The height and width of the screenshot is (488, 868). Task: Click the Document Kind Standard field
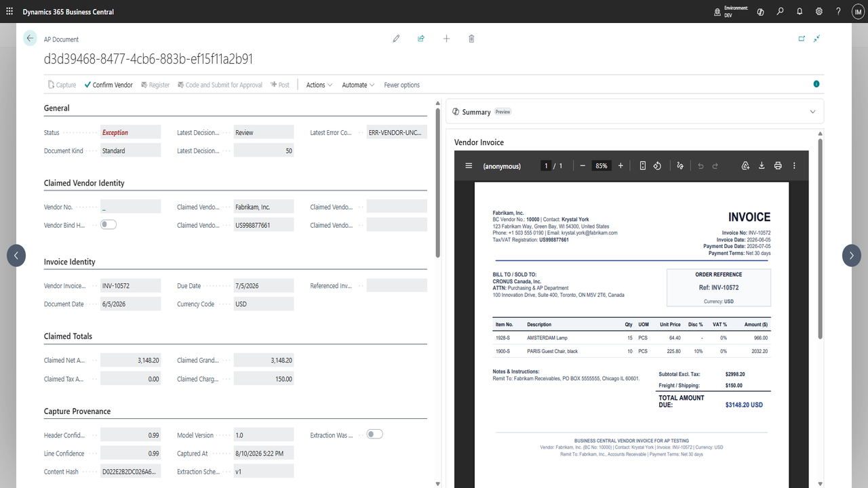coord(130,150)
